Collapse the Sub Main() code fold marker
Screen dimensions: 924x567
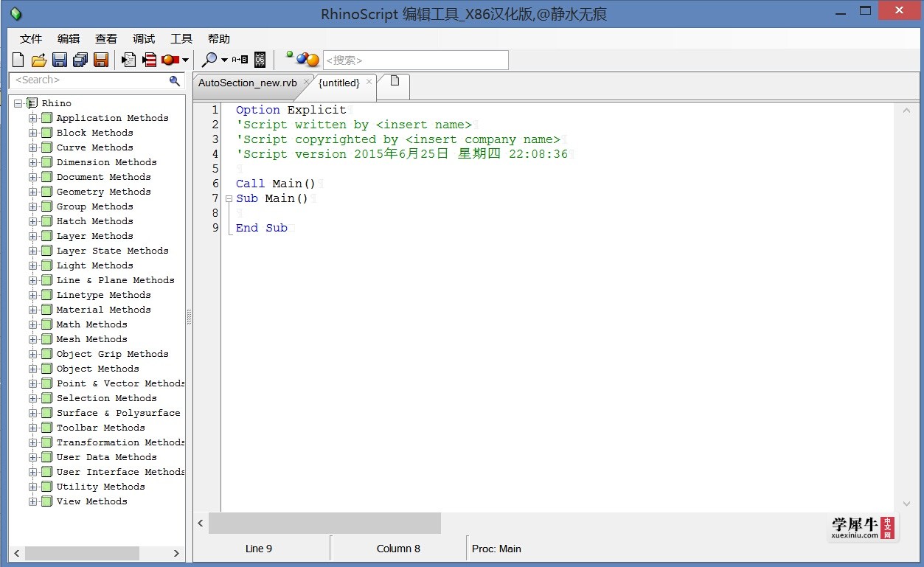tap(229, 198)
